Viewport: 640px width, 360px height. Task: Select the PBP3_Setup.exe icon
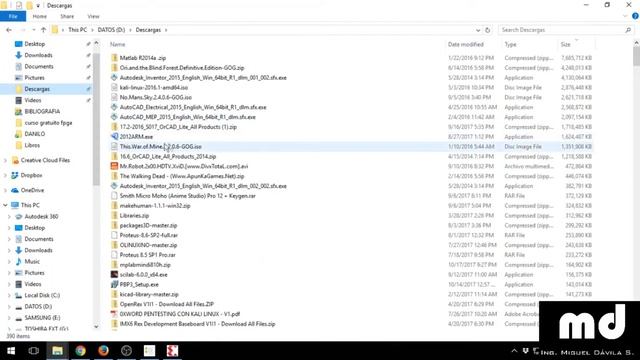(x=114, y=284)
